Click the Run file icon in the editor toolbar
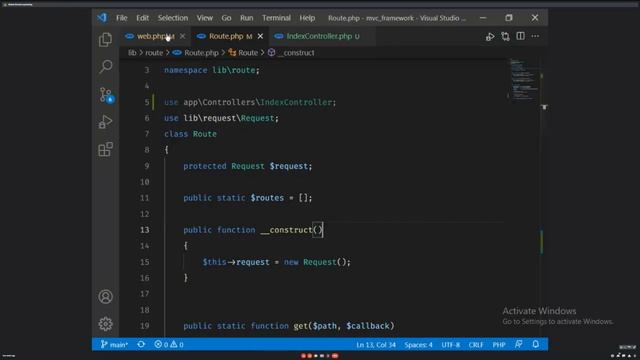Screen dimensions: 640x360 click(x=490, y=37)
